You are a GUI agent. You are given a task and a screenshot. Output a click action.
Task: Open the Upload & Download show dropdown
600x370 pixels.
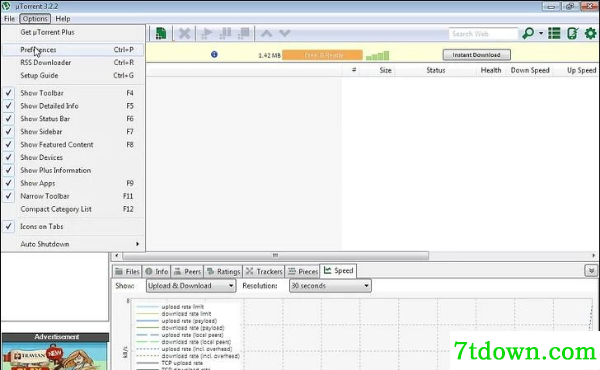[191, 285]
